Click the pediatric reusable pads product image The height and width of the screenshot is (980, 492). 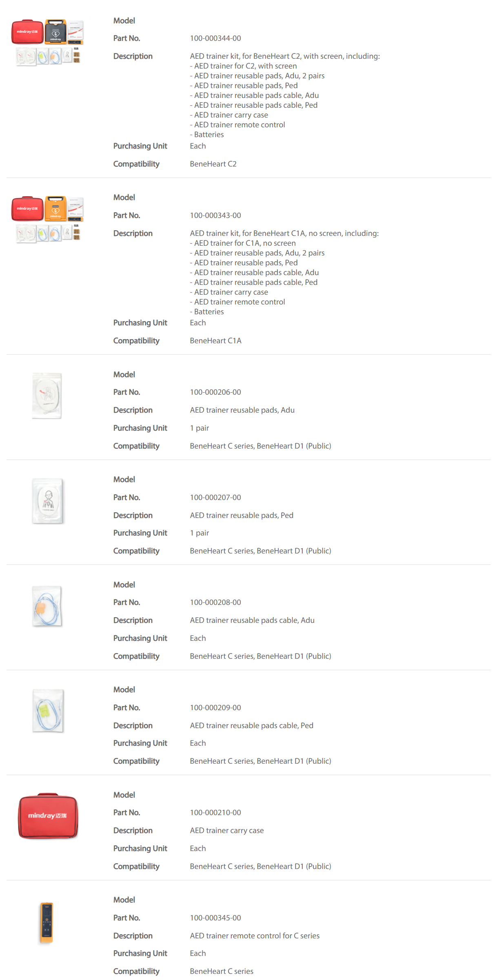(48, 501)
